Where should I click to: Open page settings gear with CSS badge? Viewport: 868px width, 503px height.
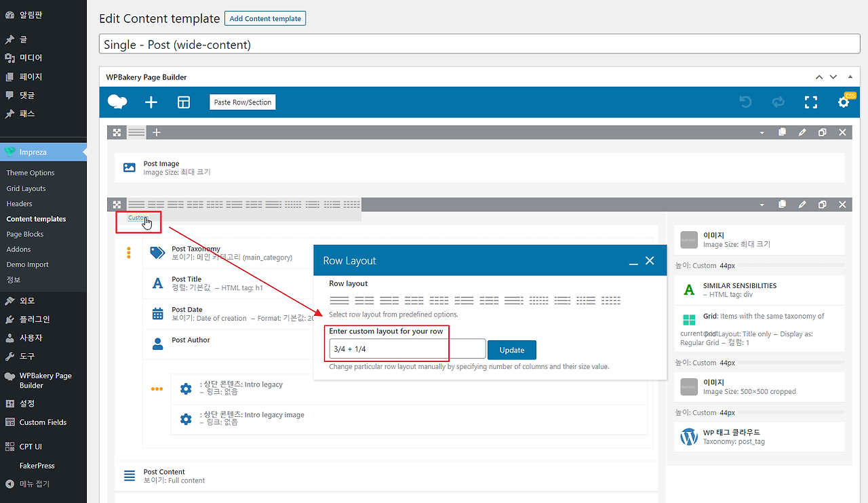[x=844, y=102]
